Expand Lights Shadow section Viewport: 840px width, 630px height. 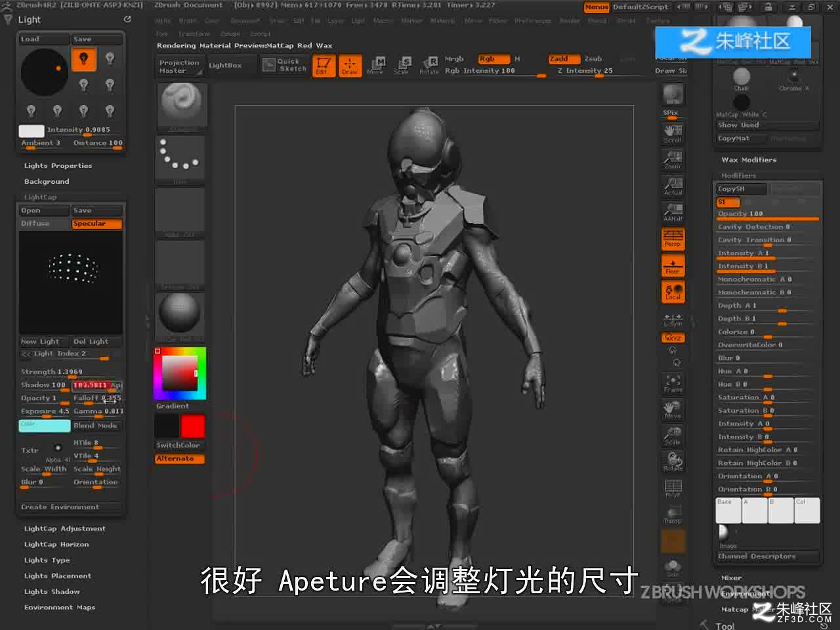coord(52,592)
